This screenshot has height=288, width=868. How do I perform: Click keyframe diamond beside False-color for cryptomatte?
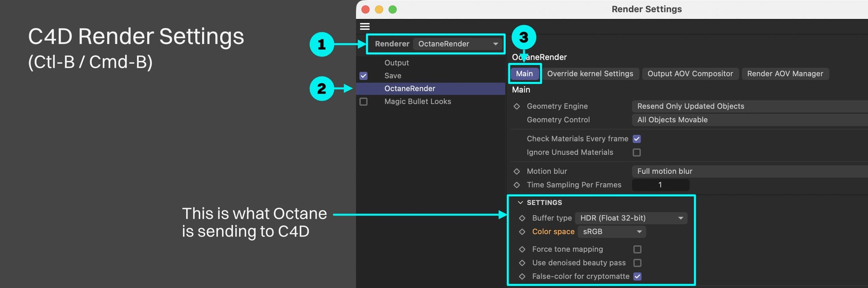pos(522,276)
